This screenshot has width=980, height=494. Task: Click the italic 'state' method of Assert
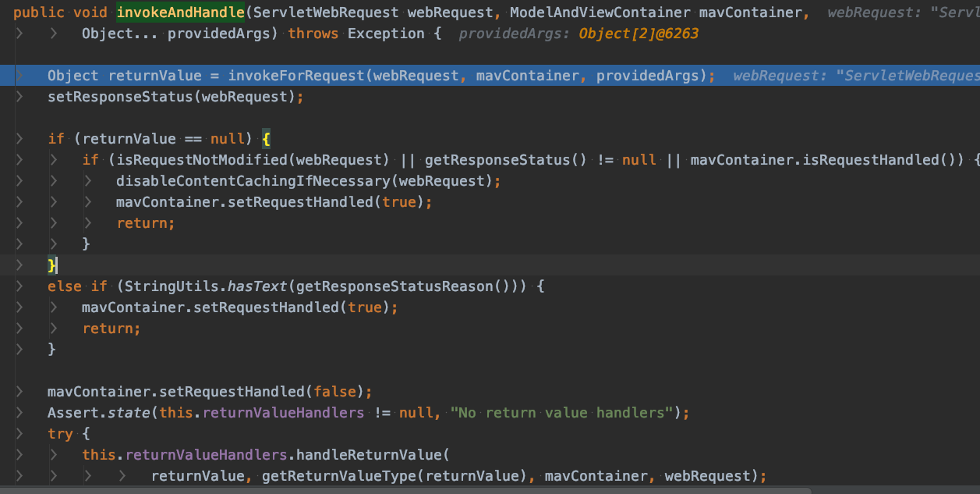(129, 412)
